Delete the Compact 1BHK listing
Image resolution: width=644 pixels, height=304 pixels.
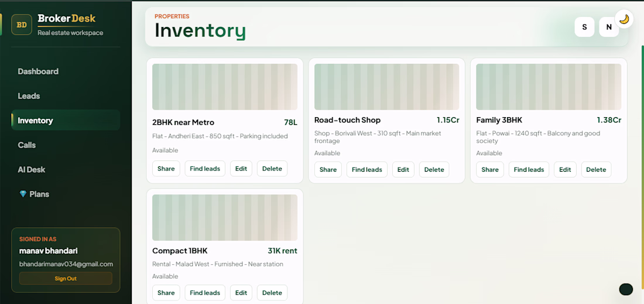[x=272, y=292]
